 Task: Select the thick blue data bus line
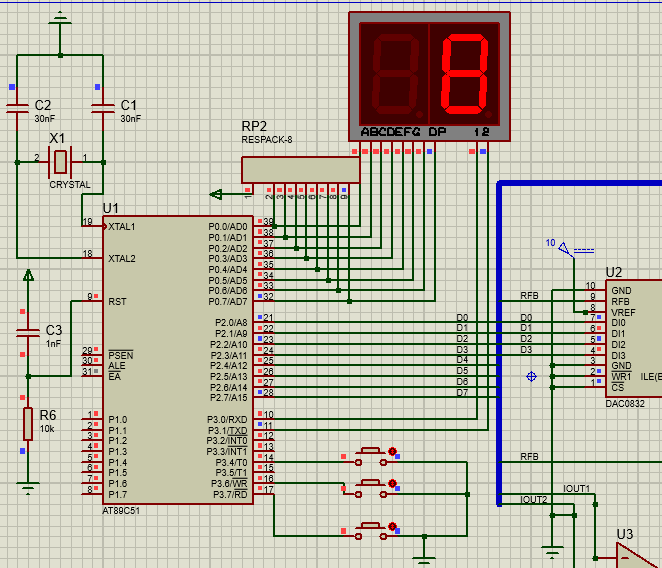[x=499, y=343]
